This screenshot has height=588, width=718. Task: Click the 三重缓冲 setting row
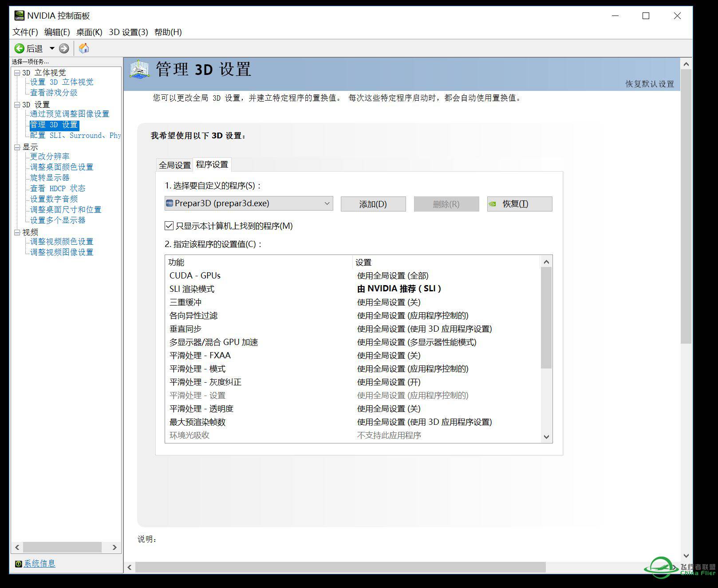tap(353, 302)
